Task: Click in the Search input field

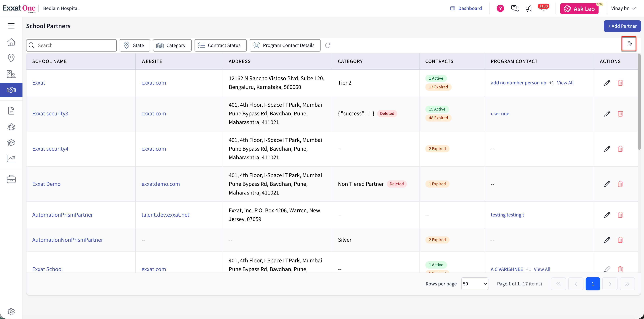Action: click(71, 45)
